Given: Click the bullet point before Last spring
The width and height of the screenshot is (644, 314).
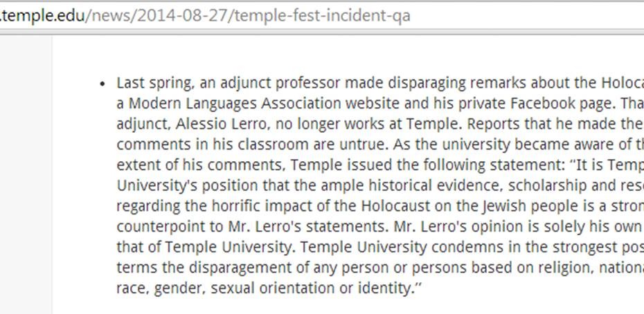Looking at the screenshot, I should coord(102,84).
